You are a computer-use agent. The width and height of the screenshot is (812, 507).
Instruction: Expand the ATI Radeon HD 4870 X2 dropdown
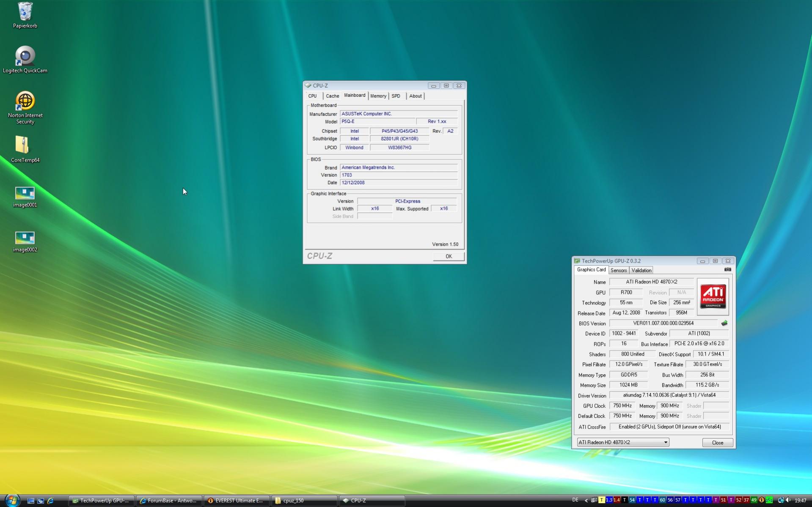point(665,442)
